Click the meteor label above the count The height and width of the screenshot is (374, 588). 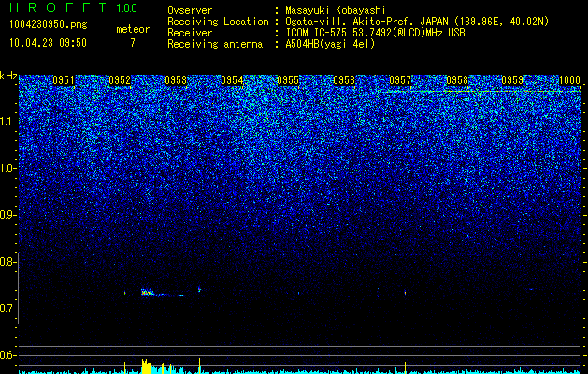point(133,29)
